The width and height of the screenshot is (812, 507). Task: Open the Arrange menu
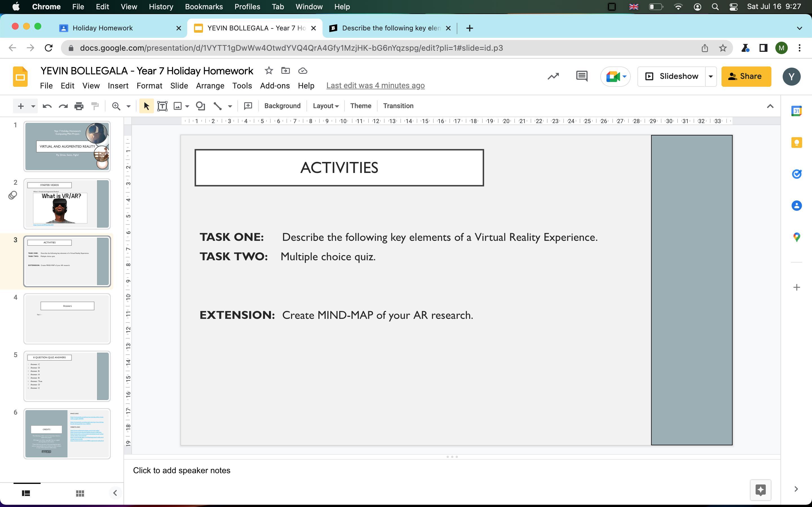pos(210,86)
